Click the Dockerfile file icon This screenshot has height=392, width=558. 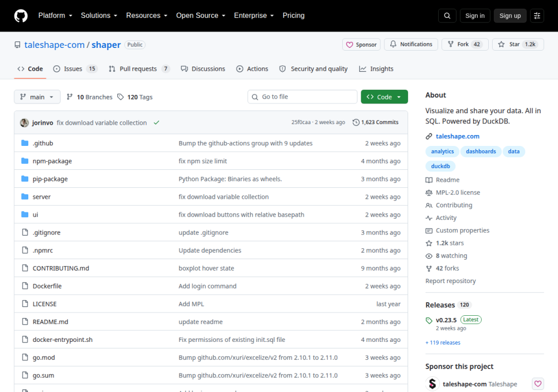tap(25, 286)
